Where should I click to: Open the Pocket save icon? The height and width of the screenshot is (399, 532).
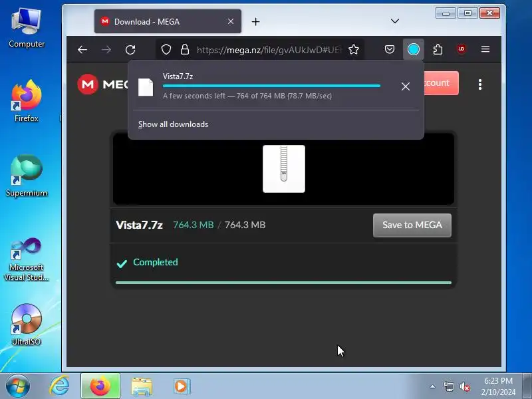[390, 49]
